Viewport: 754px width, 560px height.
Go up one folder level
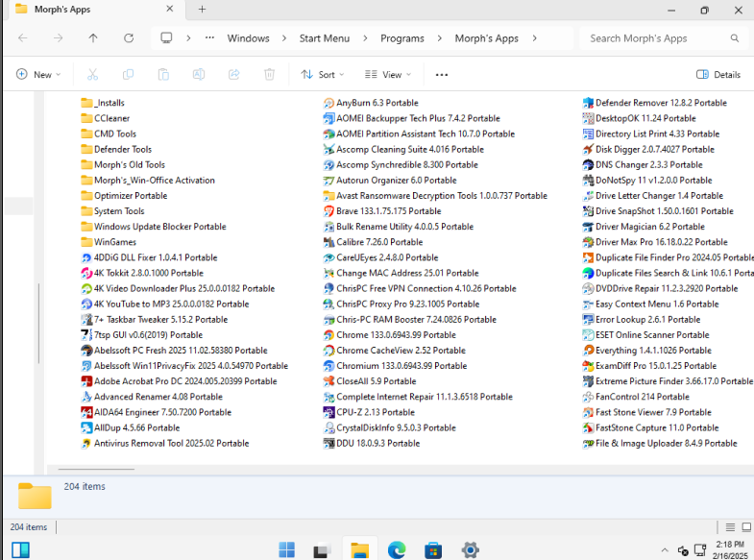(93, 38)
